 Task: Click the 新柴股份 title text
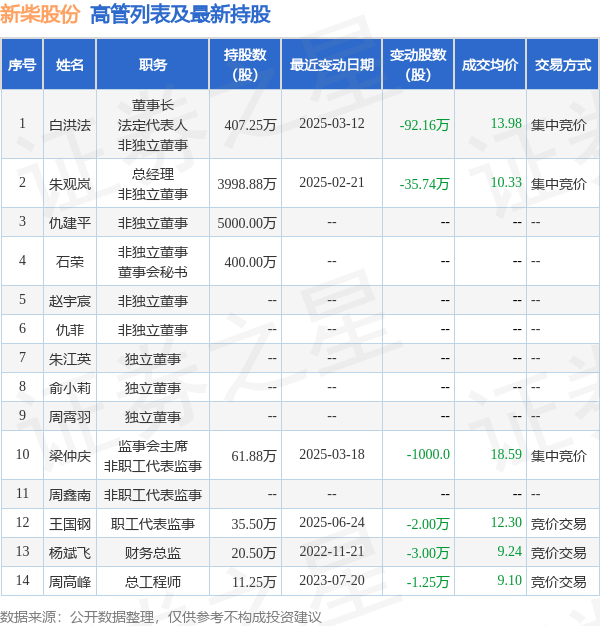point(40,14)
